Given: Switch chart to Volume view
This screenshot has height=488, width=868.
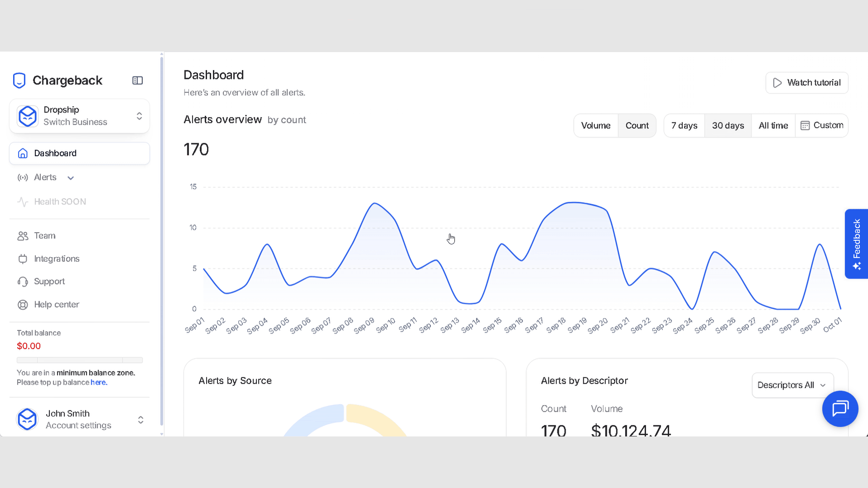Looking at the screenshot, I should pos(595,126).
